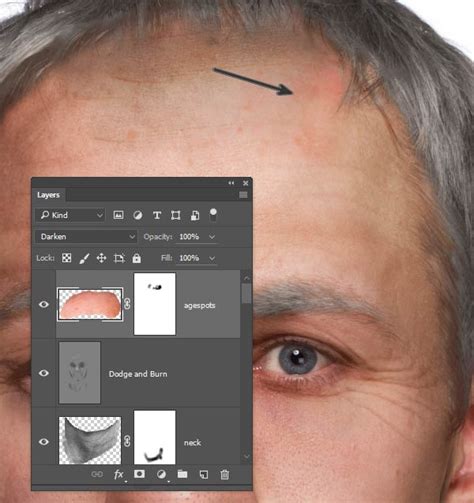
Task: Expand the Opacity slider arrow
Action: point(212,237)
